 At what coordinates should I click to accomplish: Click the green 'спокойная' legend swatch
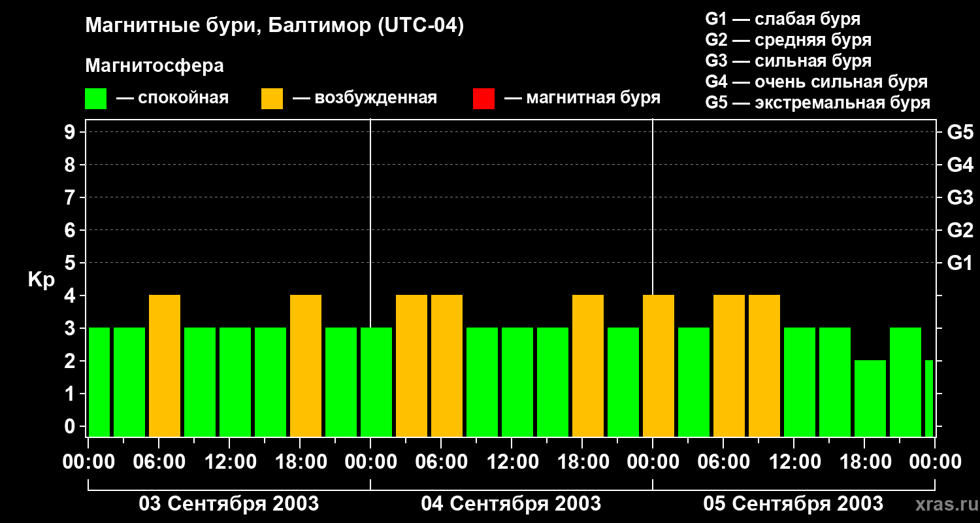[x=95, y=99]
